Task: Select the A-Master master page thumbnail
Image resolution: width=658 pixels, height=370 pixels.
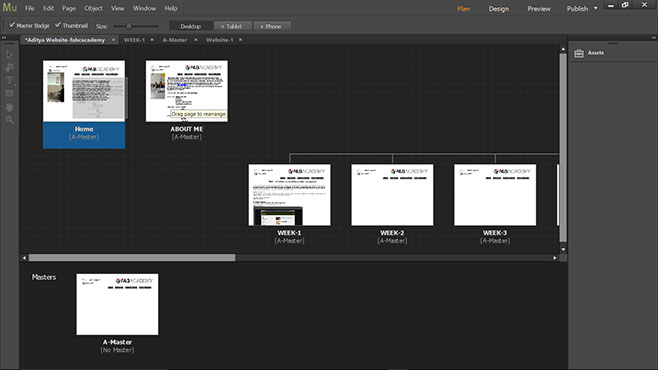Action: (x=118, y=304)
